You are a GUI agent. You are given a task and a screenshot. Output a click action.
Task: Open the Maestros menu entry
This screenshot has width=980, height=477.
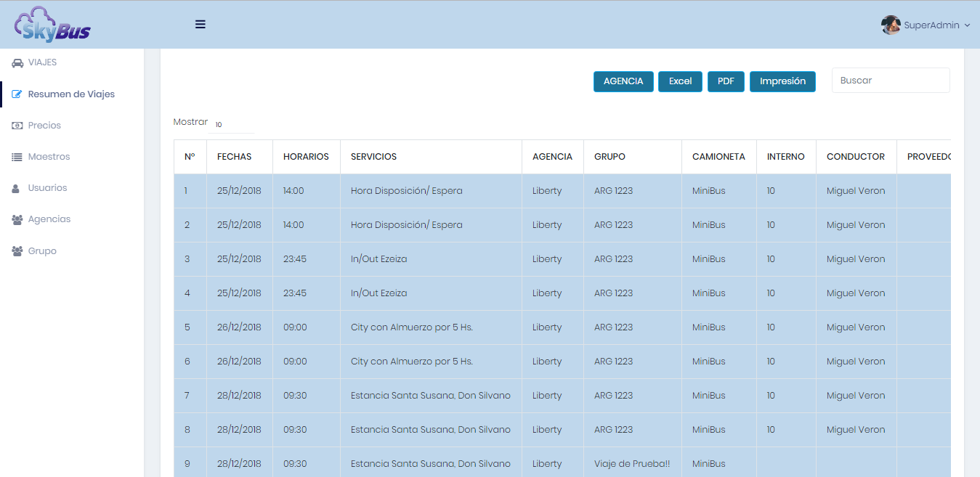[49, 157]
